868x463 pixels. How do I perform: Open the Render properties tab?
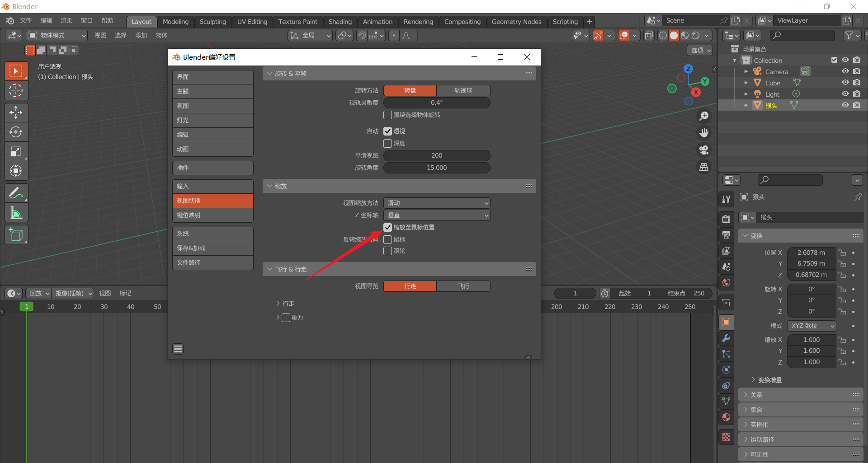726,219
